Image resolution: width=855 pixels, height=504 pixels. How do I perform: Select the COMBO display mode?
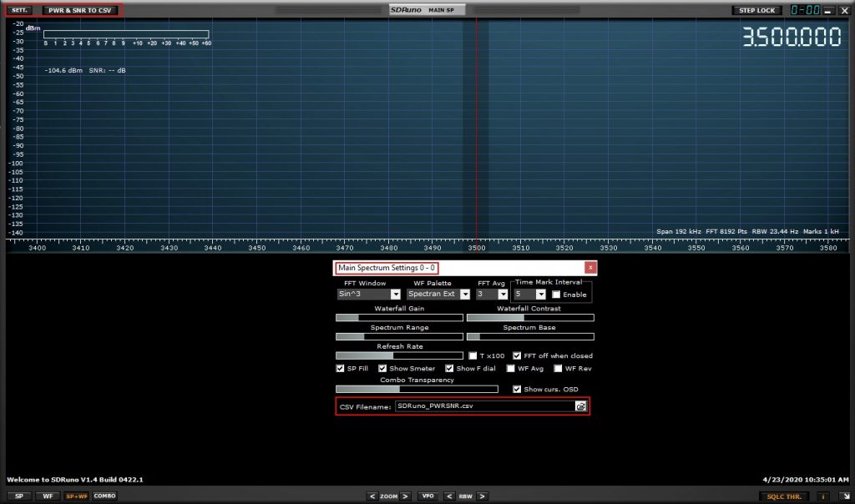point(104,496)
